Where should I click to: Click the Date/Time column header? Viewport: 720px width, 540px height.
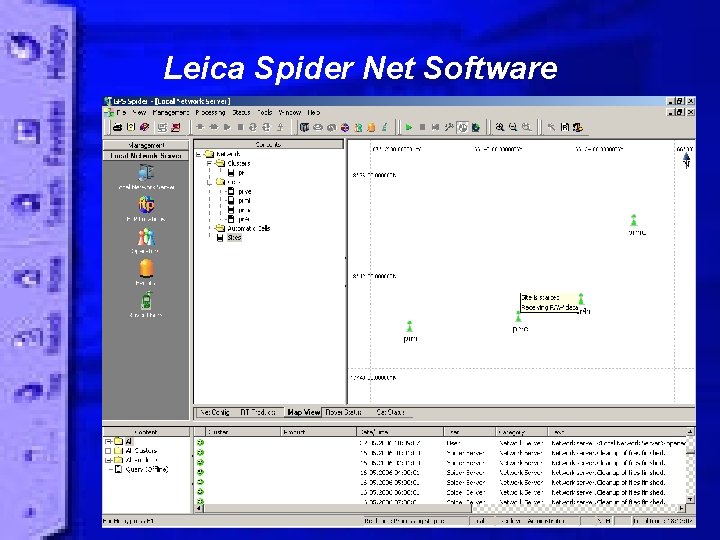pyautogui.click(x=400, y=432)
